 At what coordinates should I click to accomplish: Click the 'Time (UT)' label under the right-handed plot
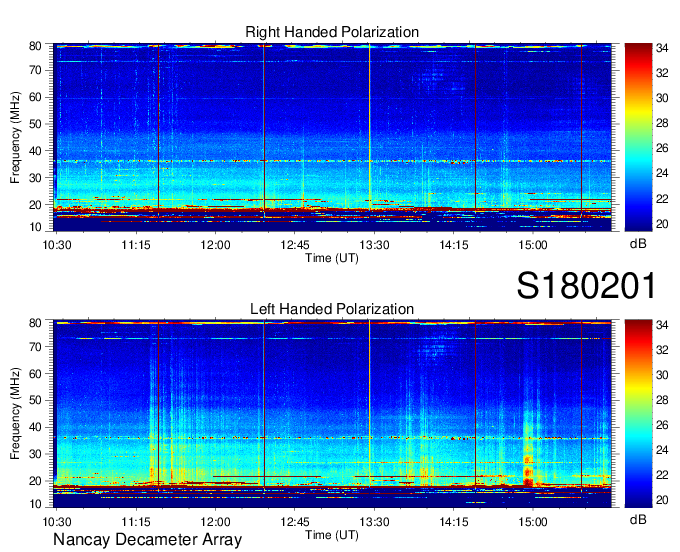[x=332, y=258]
